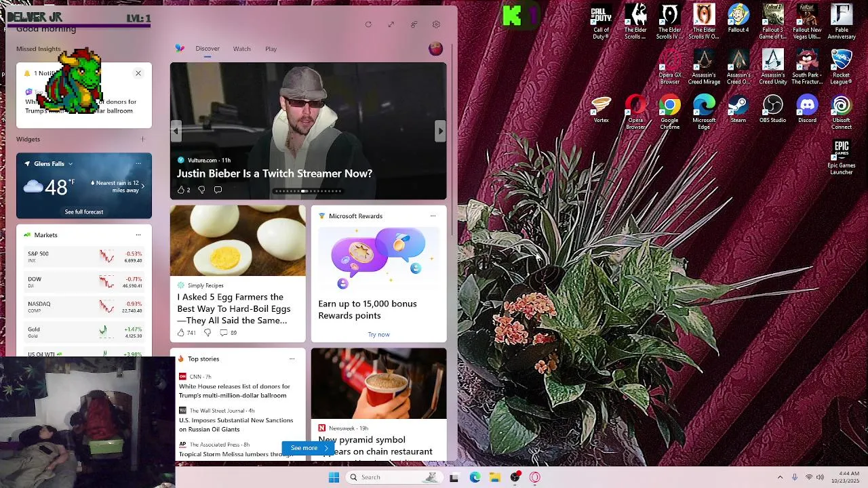The width and height of the screenshot is (868, 488).
Task: Dismiss the Missed Insights notification card
Action: tap(138, 73)
